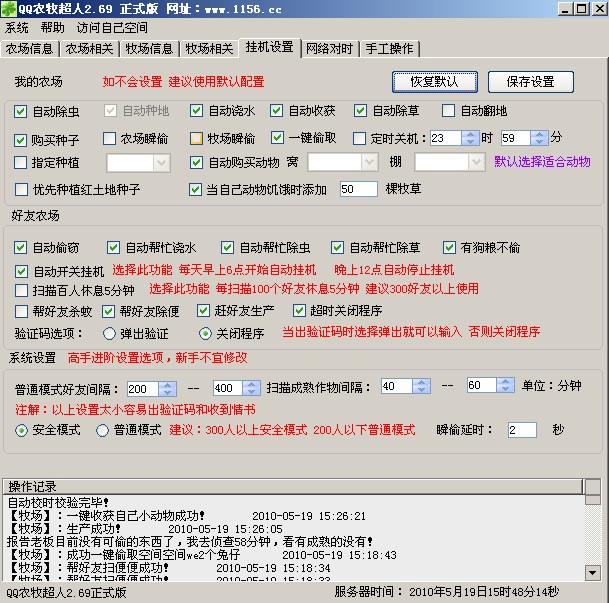The image size is (609, 603).
Task: Toggle the 自动帮忙除草 checkbox
Action: pos(337,247)
